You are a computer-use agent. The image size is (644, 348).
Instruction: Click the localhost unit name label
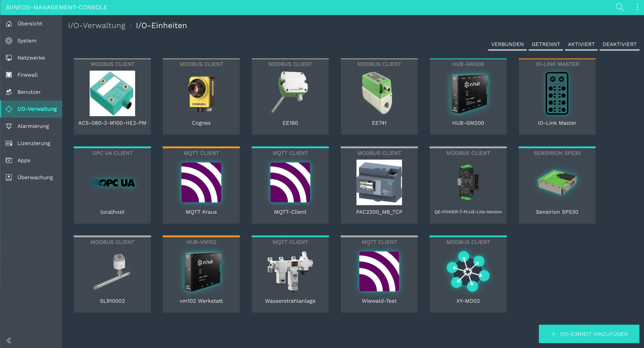(112, 212)
